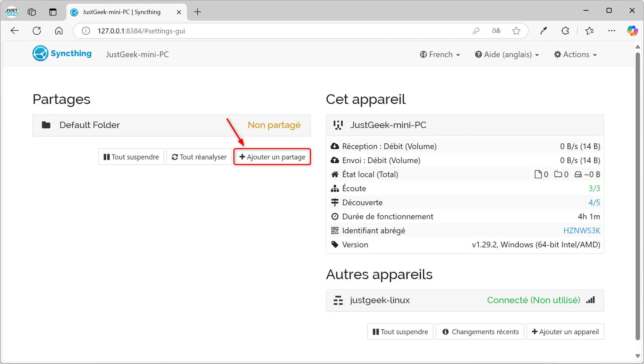This screenshot has height=364, width=644.
Task: Click the local state disk size icon
Action: click(578, 174)
